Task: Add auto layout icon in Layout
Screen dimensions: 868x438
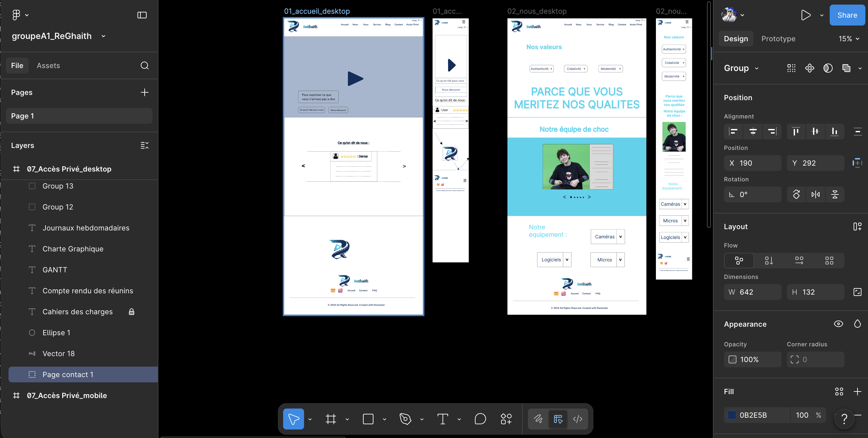Action: point(857,227)
